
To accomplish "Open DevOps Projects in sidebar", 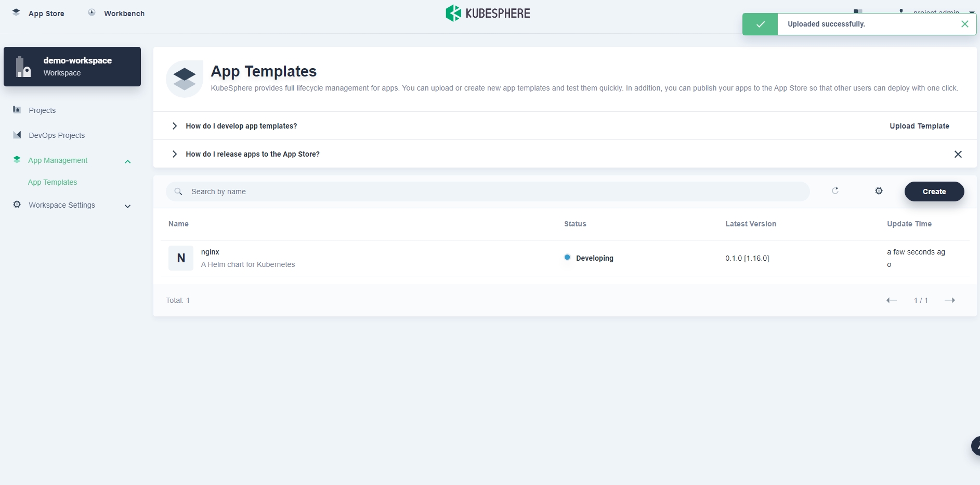I will (57, 135).
